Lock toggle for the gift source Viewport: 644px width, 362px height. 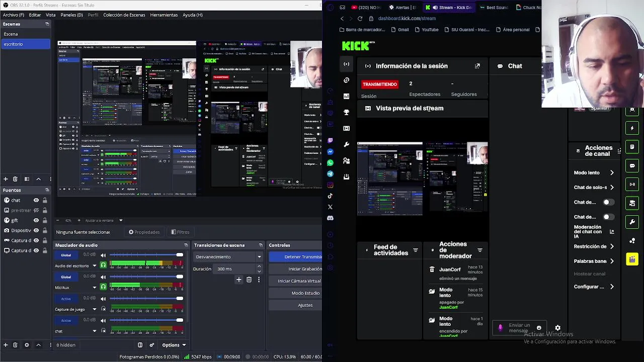[x=45, y=220]
